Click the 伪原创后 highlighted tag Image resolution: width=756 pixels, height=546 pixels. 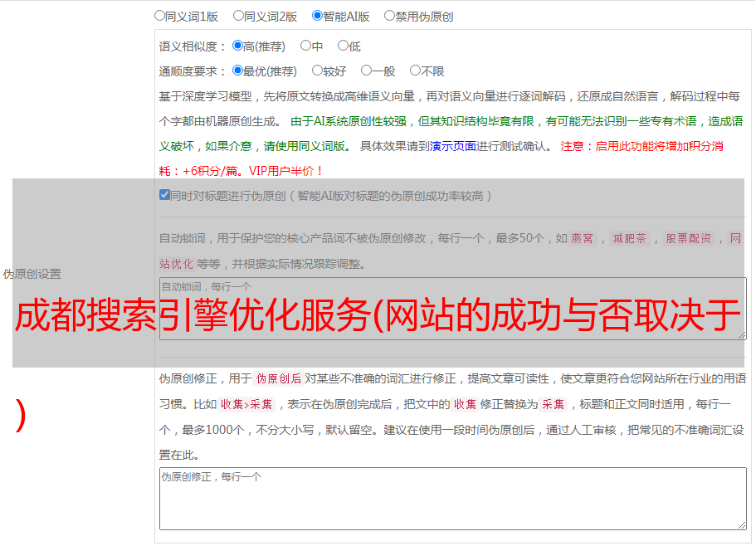(279, 378)
